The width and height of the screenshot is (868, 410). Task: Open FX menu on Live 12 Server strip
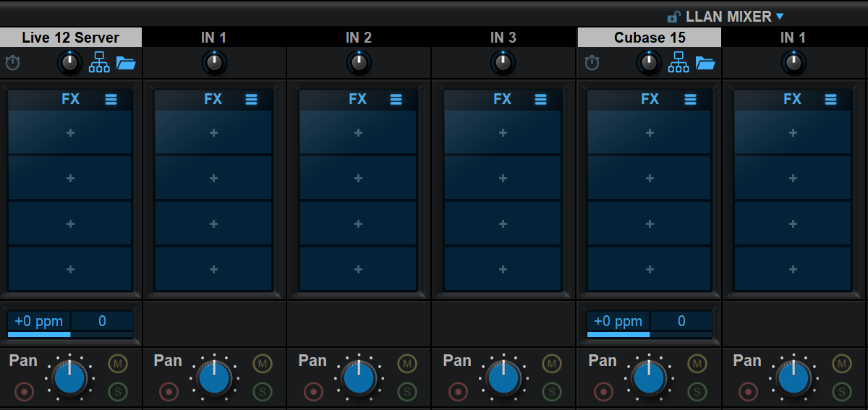[x=111, y=100]
